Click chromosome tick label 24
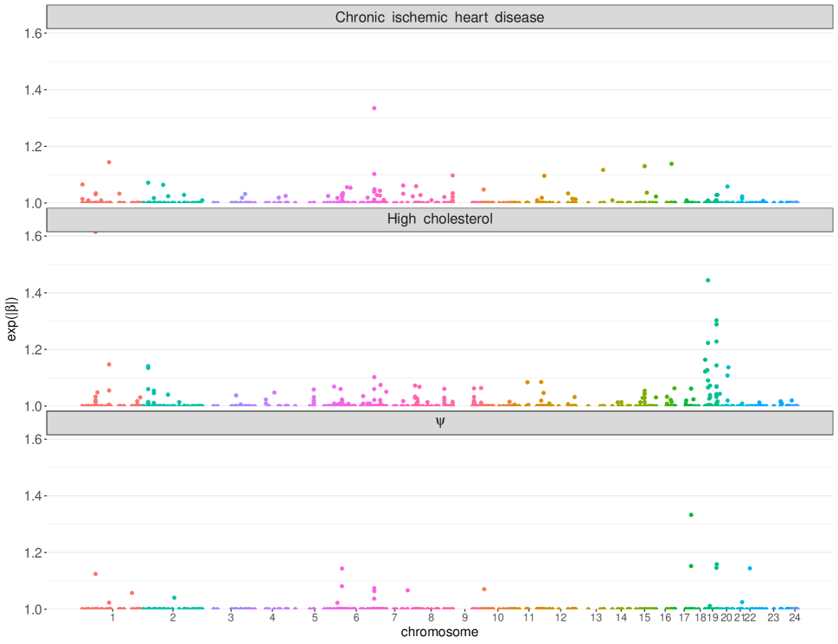The image size is (838, 644). tap(795, 618)
